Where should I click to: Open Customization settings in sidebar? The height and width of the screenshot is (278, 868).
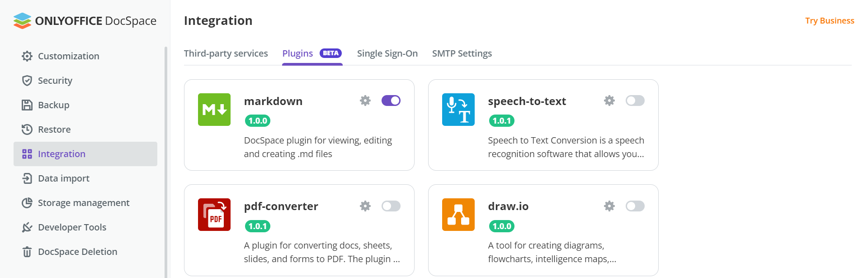coord(68,56)
